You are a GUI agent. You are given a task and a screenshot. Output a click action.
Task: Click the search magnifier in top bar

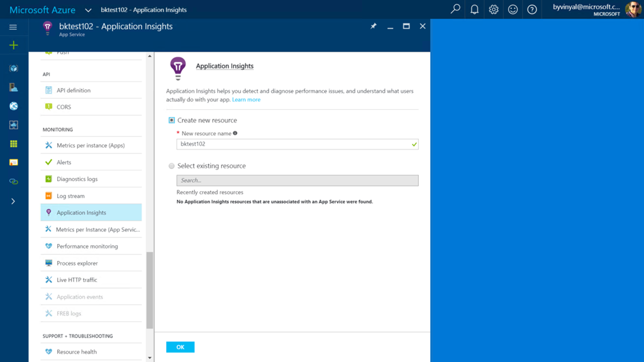[455, 9]
